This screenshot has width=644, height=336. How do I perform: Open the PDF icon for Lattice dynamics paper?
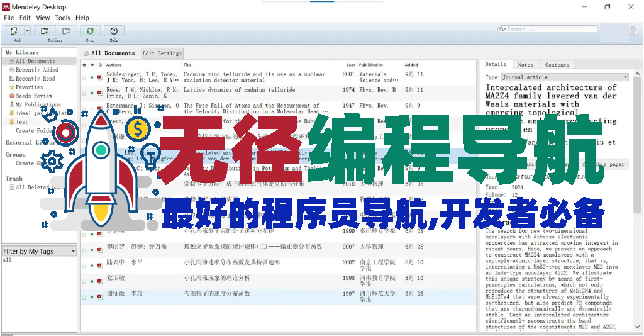[100, 93]
